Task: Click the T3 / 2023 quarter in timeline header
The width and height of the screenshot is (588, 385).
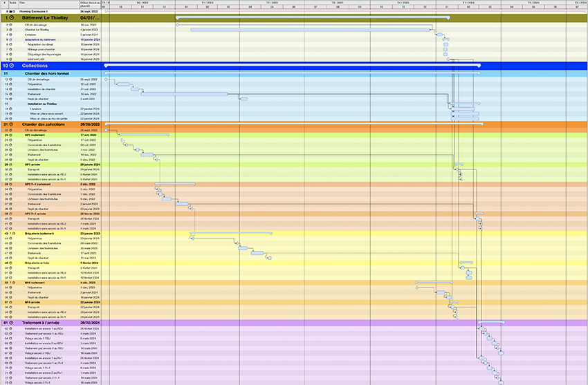Action: [337, 2]
